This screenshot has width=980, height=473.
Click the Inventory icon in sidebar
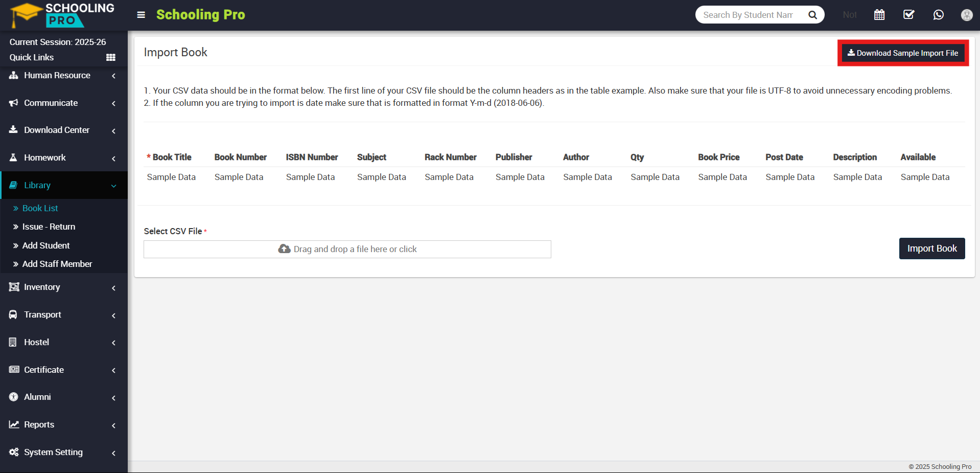(x=14, y=287)
